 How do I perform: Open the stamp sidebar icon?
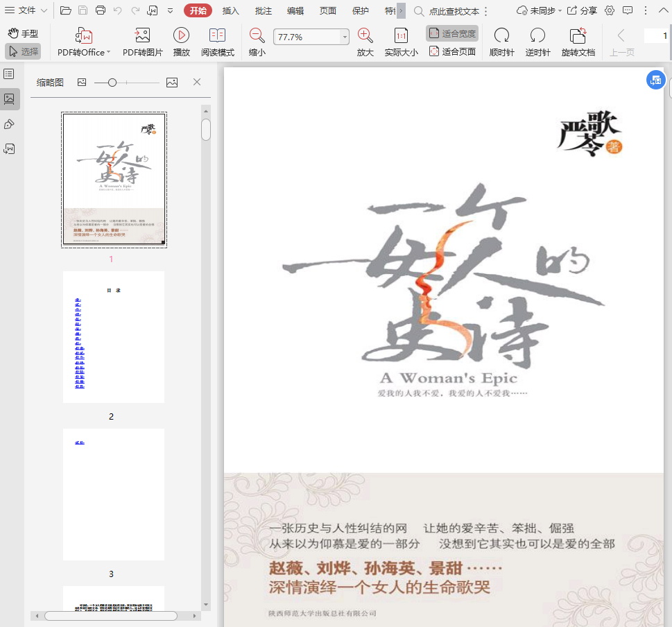coord(9,124)
